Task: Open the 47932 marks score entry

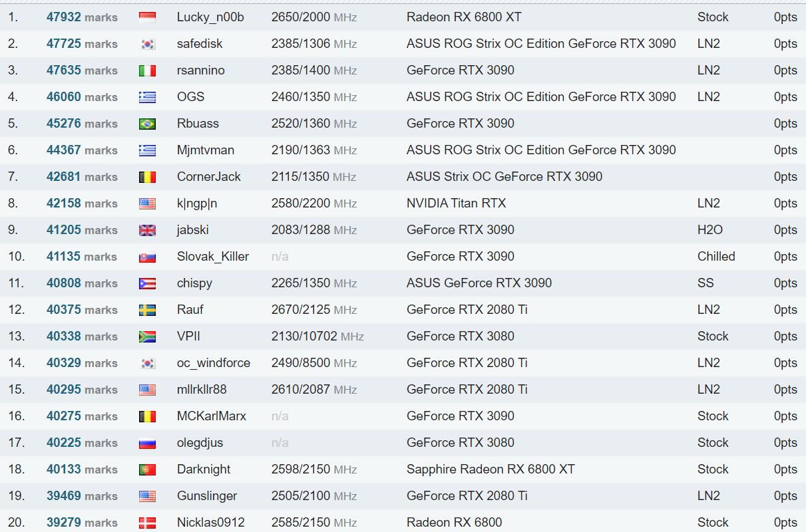Action: (x=82, y=17)
